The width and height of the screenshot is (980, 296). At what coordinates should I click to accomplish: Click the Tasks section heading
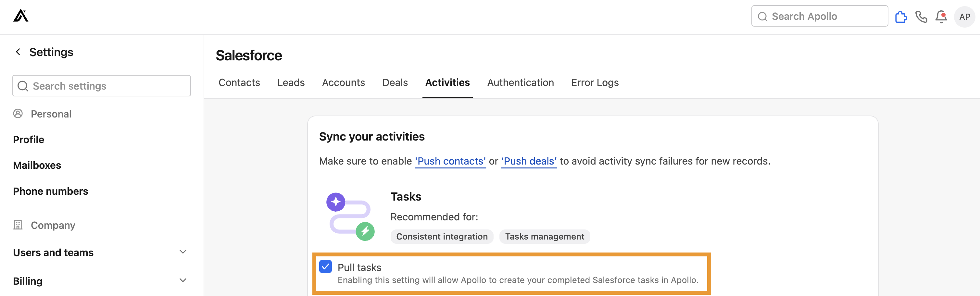pyautogui.click(x=406, y=197)
